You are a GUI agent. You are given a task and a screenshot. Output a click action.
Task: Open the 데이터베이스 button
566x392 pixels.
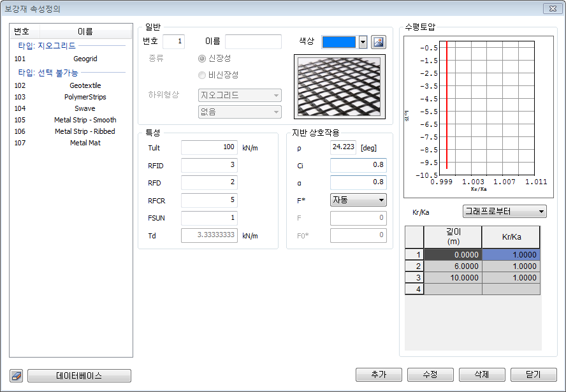click(x=79, y=375)
